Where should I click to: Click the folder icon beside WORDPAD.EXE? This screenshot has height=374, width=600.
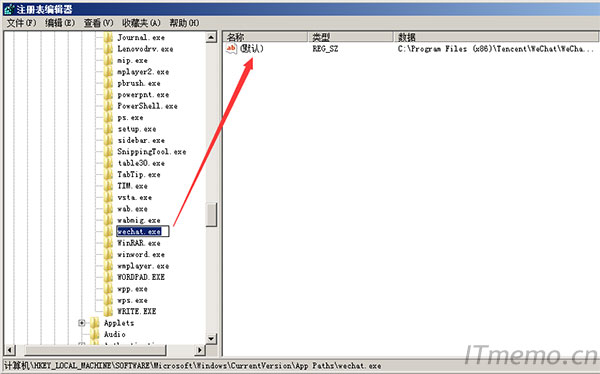(x=108, y=277)
